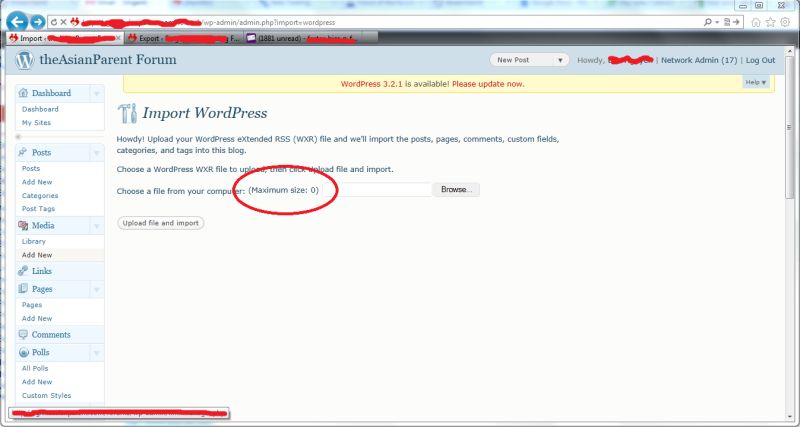Open Add New under Posts
800x427 pixels.
click(37, 182)
